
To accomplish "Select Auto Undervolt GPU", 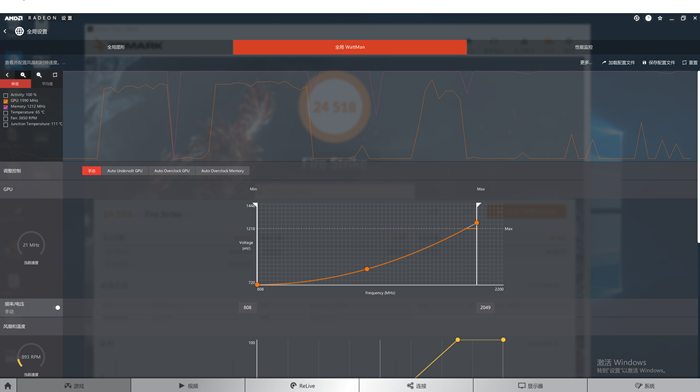I will click(125, 171).
